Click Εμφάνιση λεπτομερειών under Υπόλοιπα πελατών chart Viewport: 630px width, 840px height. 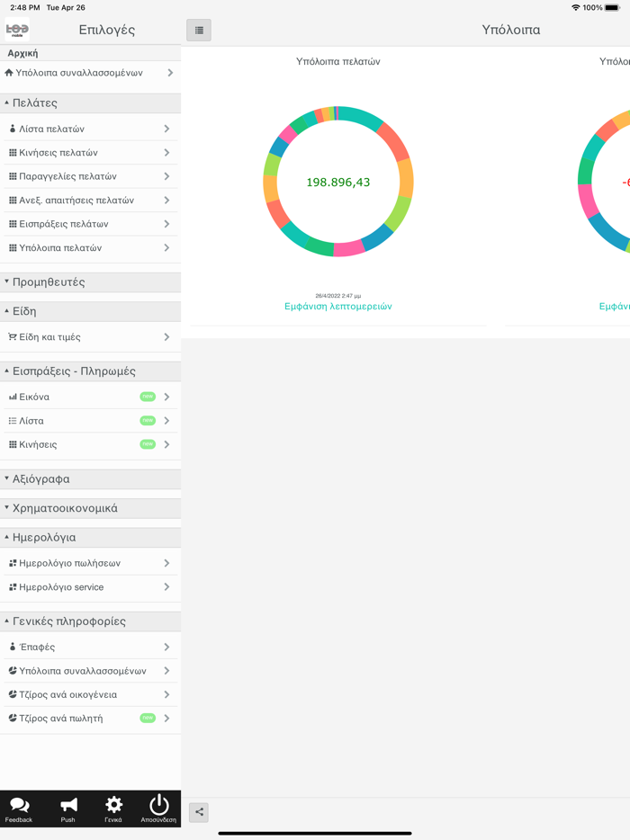338,307
